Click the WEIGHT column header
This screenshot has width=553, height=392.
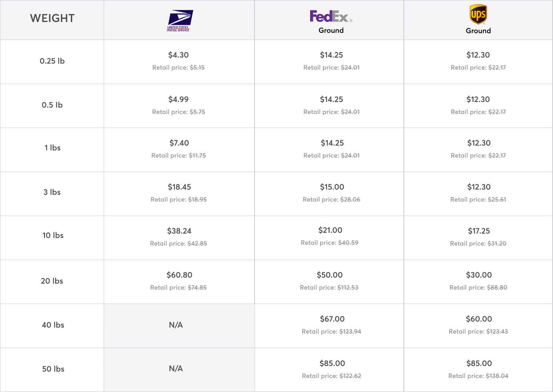click(52, 18)
